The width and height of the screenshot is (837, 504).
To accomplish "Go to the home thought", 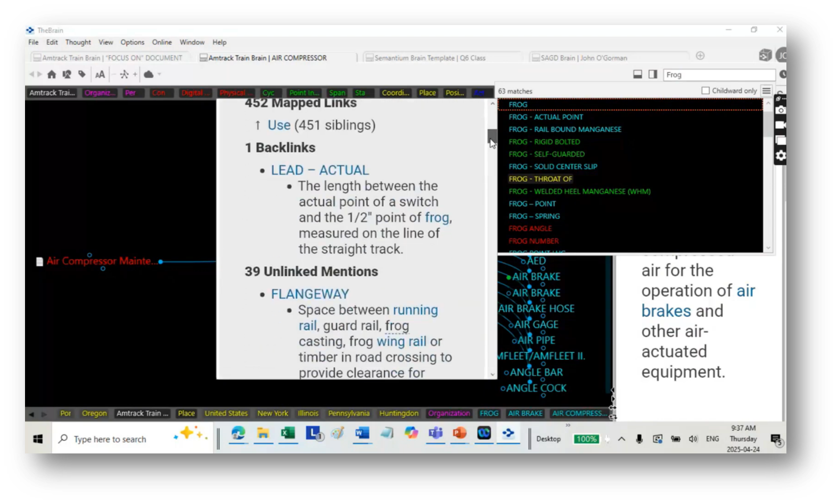I will [52, 75].
